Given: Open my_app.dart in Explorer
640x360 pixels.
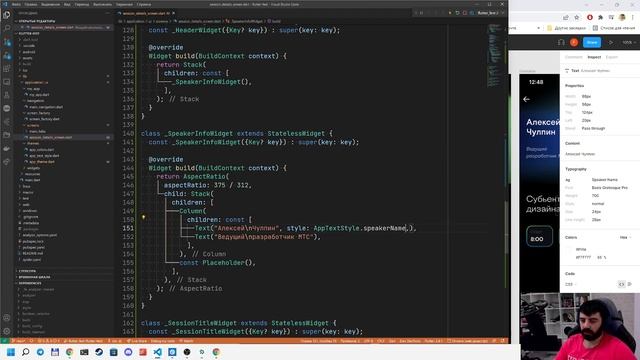Looking at the screenshot, I should click(x=39, y=95).
